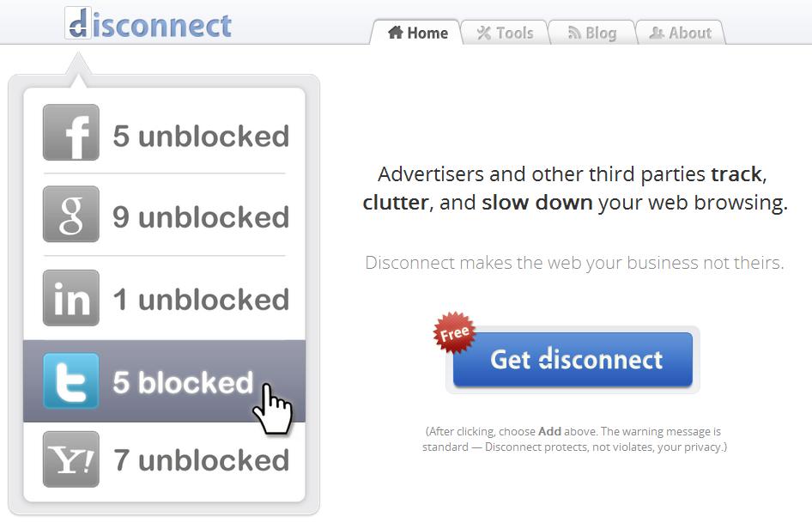This screenshot has height=523, width=812.
Task: Open the About tab
Action: (681, 33)
